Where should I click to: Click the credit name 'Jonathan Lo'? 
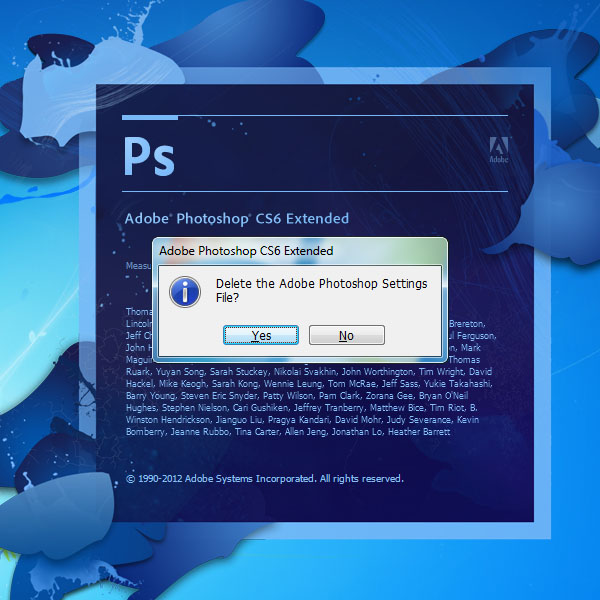pos(357,432)
